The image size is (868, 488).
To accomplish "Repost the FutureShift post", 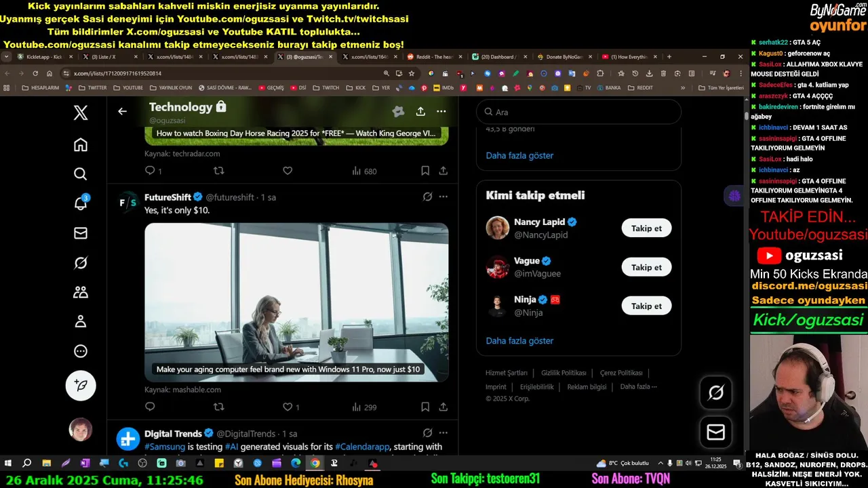I will [x=218, y=407].
